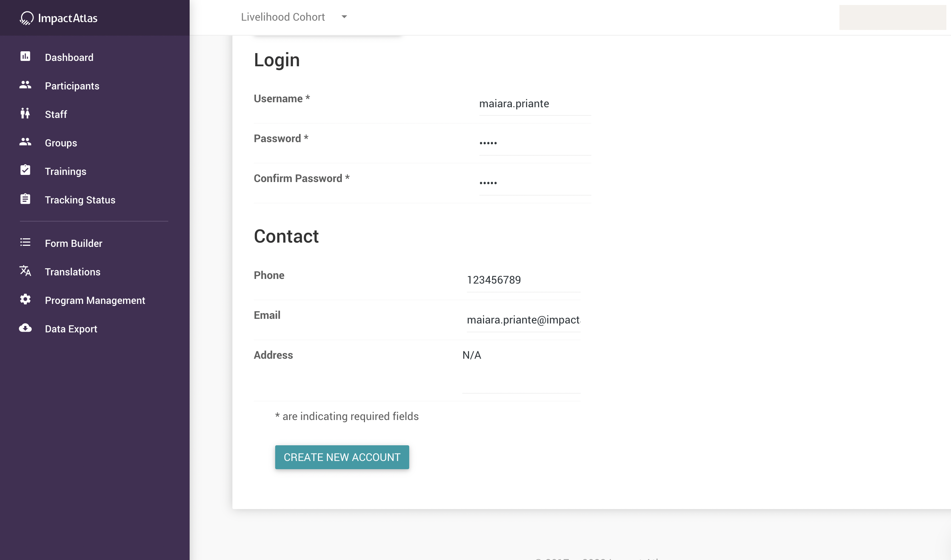Click the Trainings clipboard-check icon
Image resolution: width=951 pixels, height=560 pixels.
click(x=25, y=170)
